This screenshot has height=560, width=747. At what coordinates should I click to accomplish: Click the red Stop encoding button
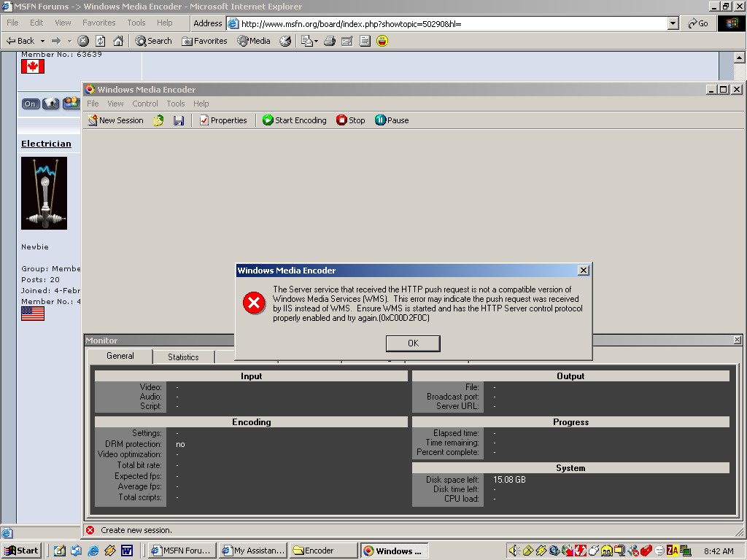[351, 120]
